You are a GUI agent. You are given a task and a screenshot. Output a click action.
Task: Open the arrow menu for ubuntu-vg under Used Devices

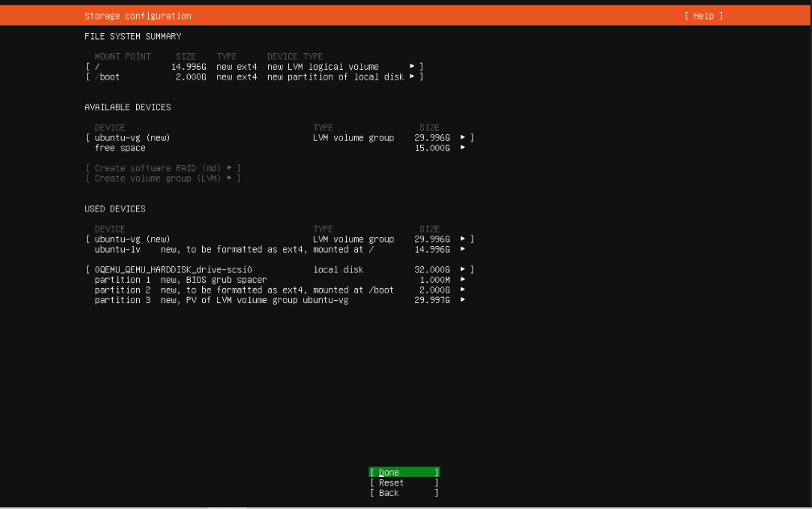point(463,239)
